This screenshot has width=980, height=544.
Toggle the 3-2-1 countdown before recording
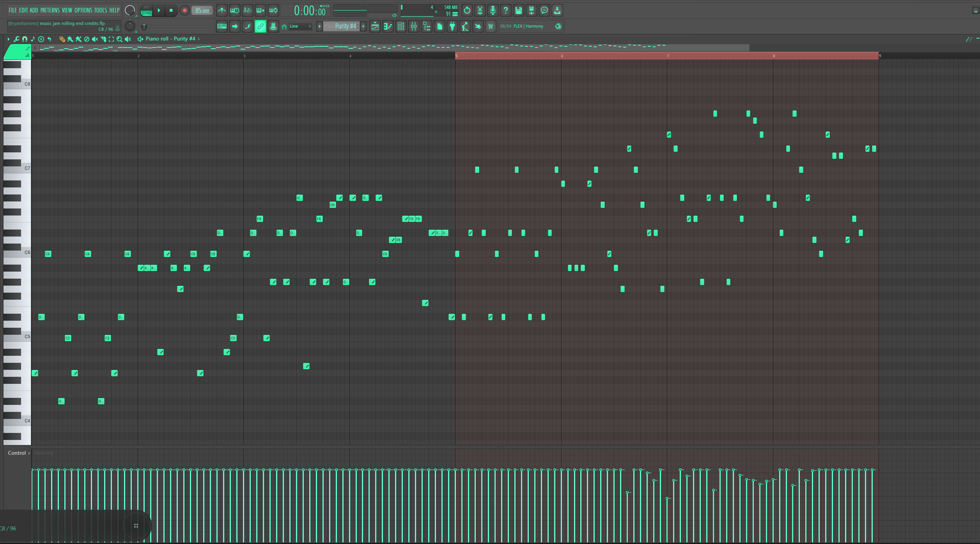[248, 11]
